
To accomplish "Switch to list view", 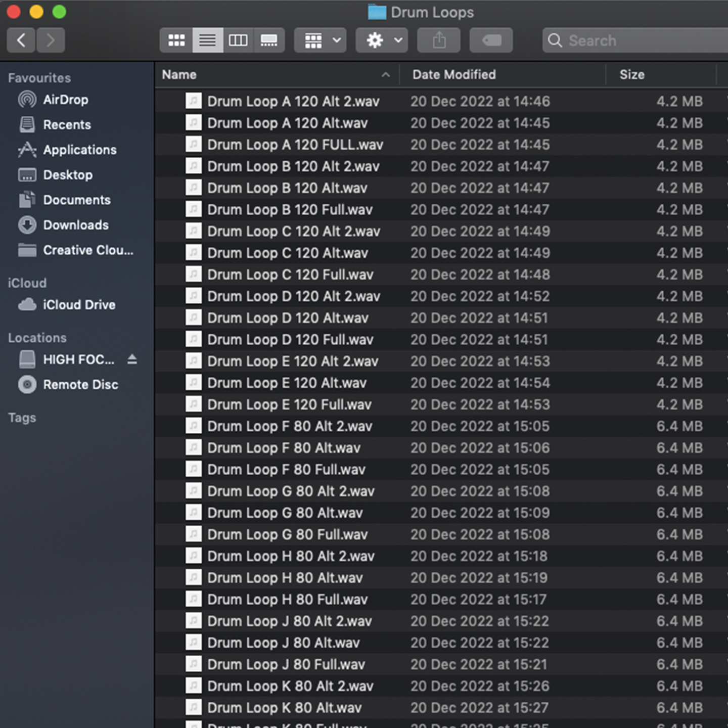I will pos(207,40).
